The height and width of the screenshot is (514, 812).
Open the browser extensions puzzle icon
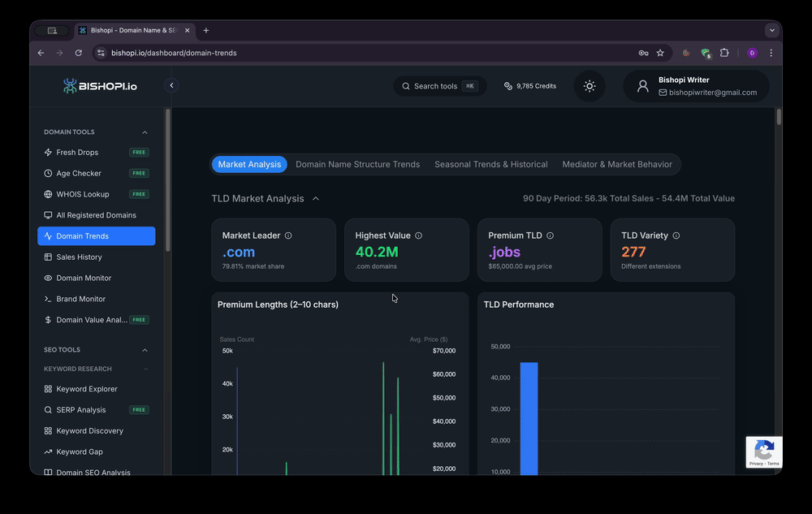(x=724, y=53)
